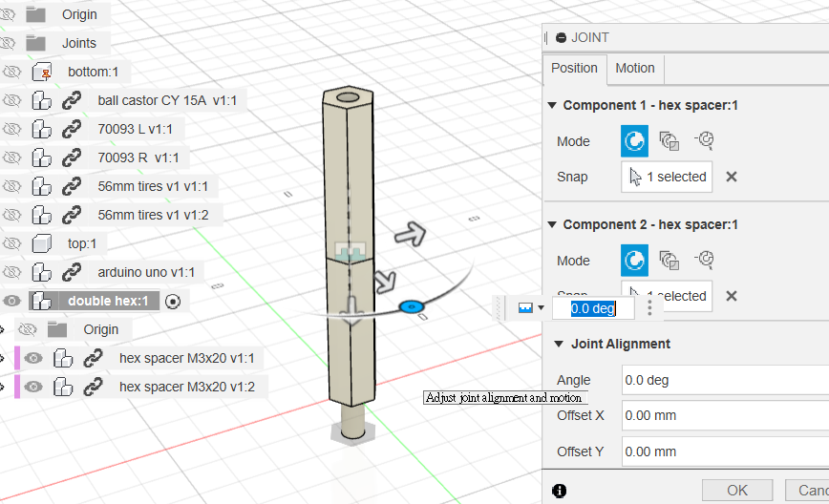Click link icon of 70093 L v1:1
This screenshot has height=504, width=829.
point(72,129)
